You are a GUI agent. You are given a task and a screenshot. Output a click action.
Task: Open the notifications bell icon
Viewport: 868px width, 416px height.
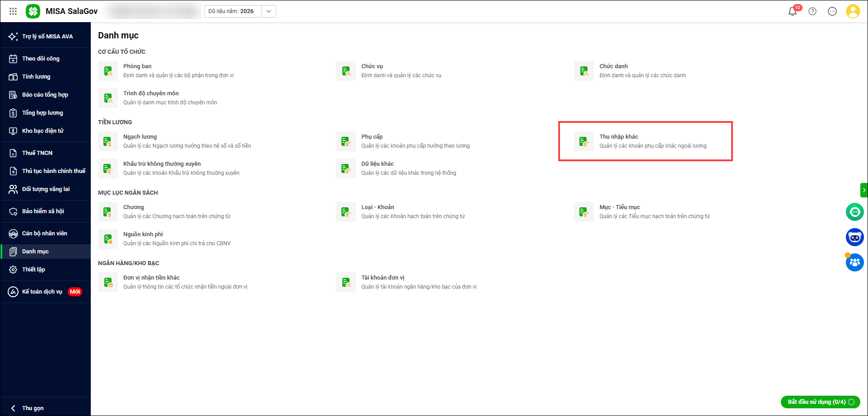(793, 11)
